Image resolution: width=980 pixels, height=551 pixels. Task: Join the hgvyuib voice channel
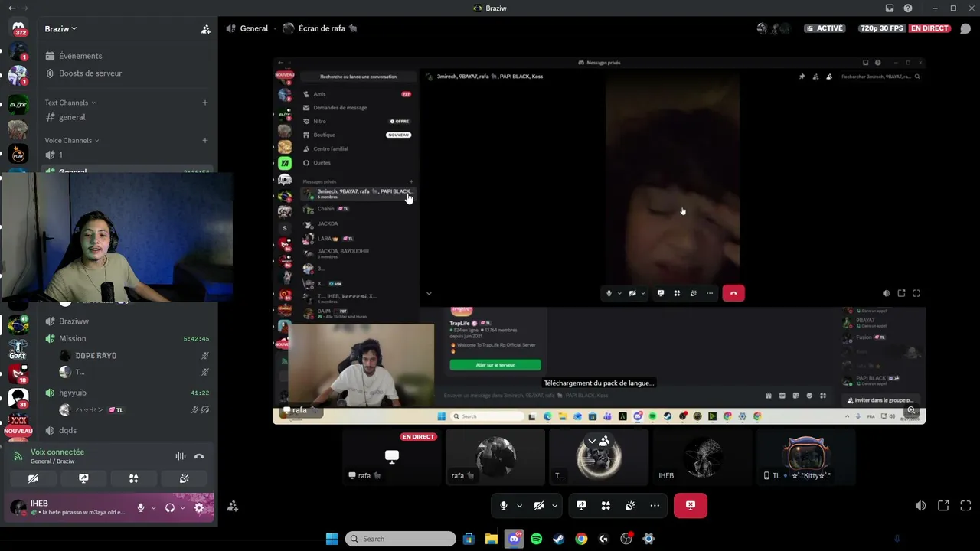pos(127,393)
